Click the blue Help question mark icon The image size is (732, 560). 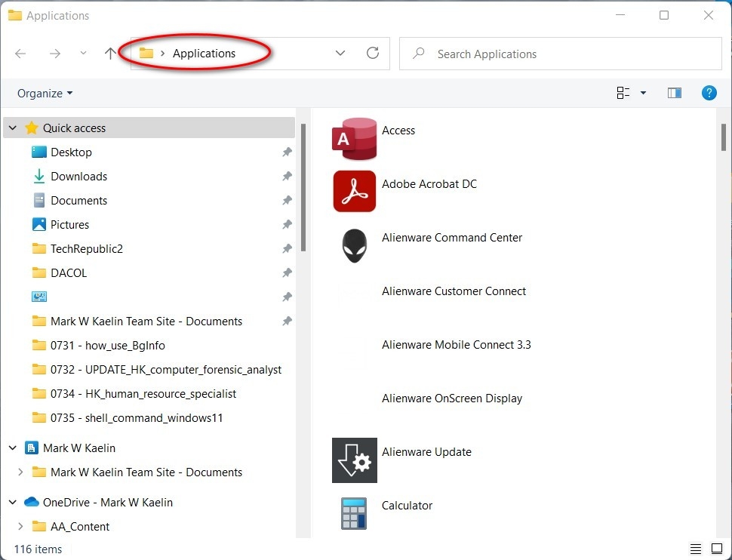[709, 93]
